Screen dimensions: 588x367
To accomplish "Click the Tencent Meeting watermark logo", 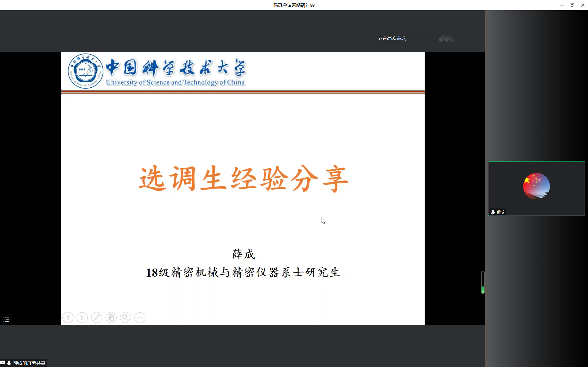I will (446, 39).
